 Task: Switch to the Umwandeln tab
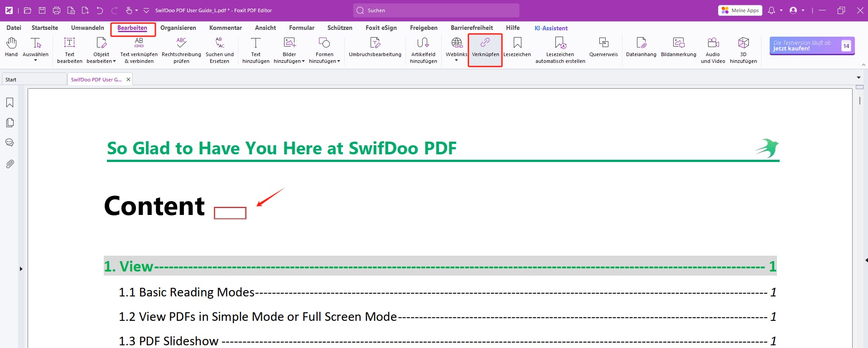[87, 28]
